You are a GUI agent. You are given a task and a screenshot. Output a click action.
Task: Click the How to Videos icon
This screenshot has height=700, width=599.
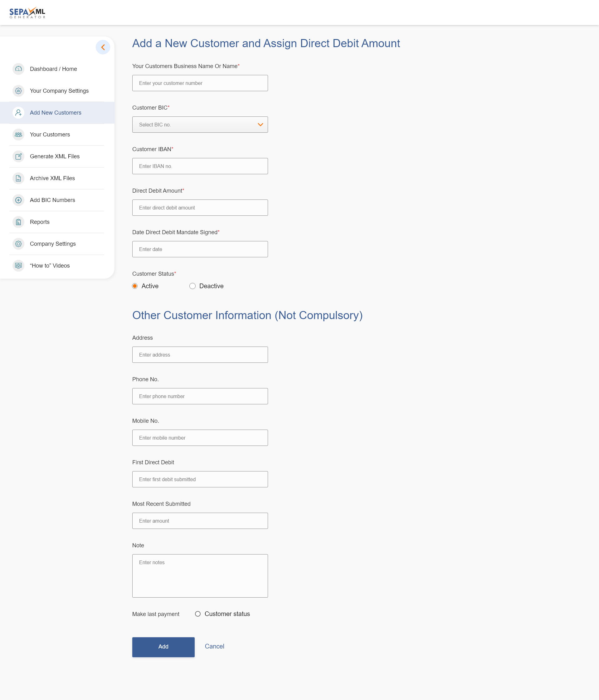(18, 265)
